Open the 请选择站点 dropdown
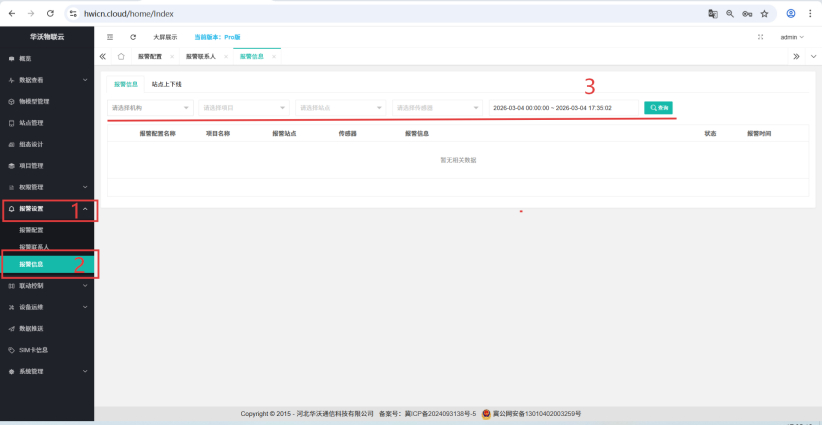This screenshot has height=425, width=822. (339, 107)
